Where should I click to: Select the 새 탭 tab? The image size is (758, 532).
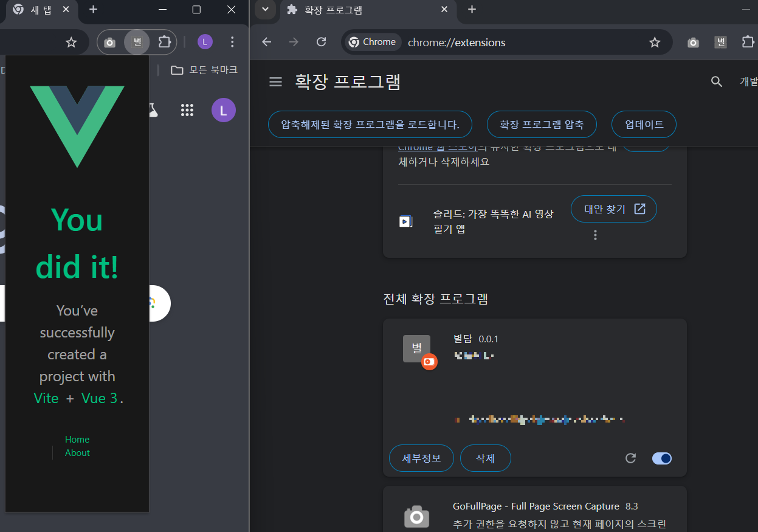(x=41, y=10)
